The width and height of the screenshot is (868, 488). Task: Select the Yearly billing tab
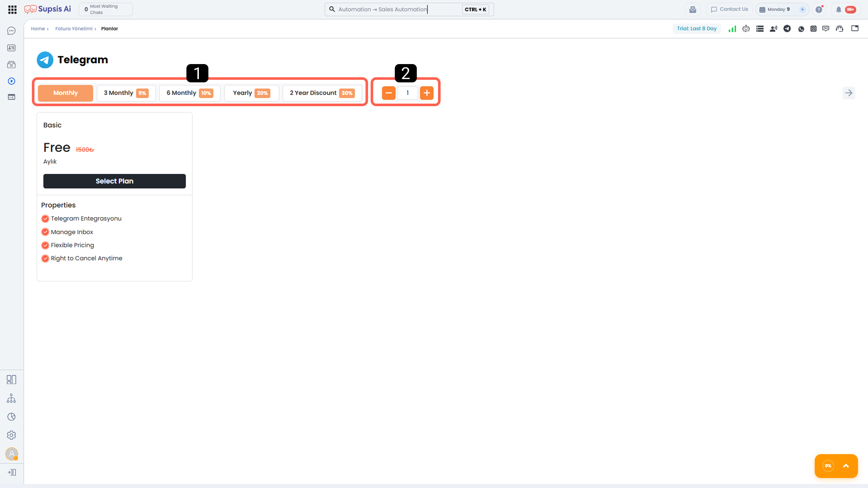(252, 93)
